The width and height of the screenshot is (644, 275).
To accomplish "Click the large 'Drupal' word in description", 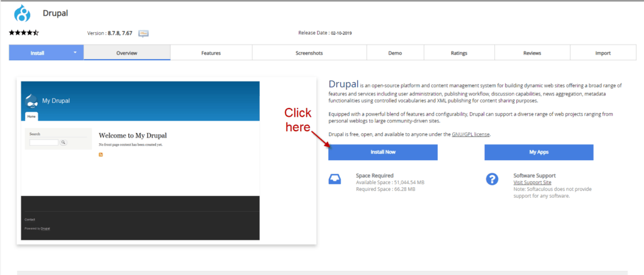I will [x=344, y=84].
